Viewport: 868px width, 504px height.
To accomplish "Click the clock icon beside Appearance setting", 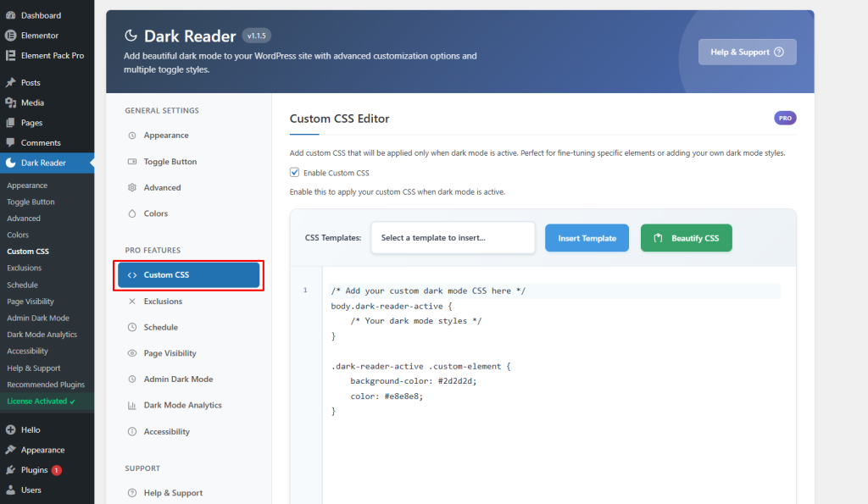I will point(131,136).
